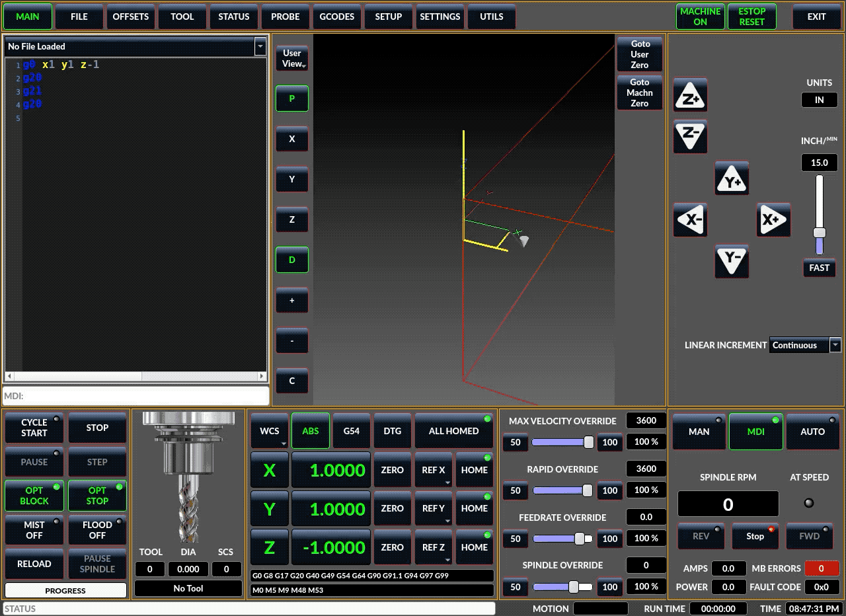The height and width of the screenshot is (616, 846).
Task: Toggle FLOOD coolant on
Action: click(97, 530)
